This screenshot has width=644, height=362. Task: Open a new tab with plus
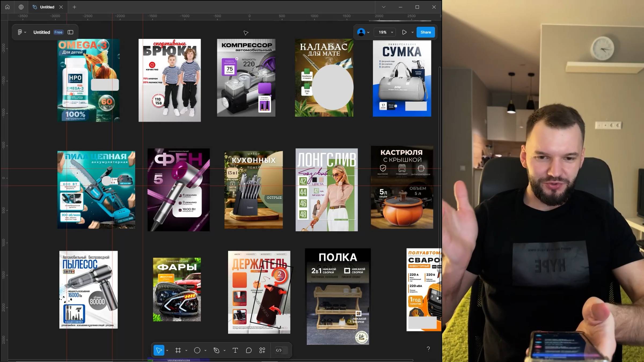[74, 7]
